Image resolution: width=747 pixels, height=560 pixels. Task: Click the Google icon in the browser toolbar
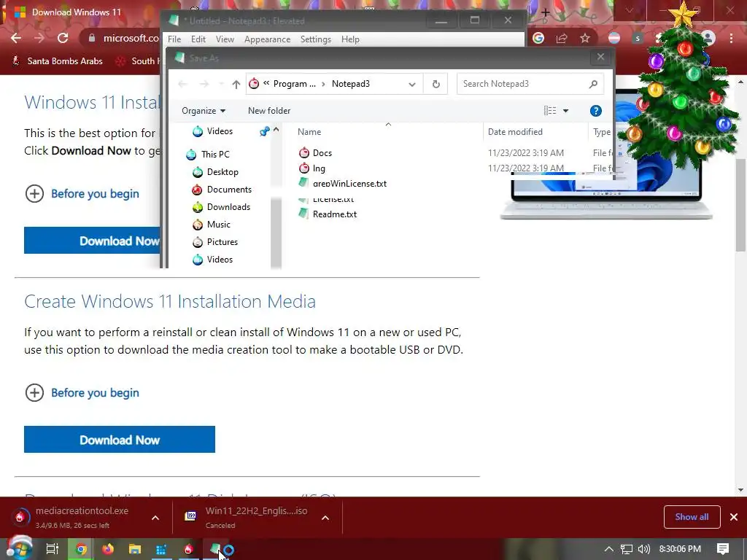pos(538,38)
